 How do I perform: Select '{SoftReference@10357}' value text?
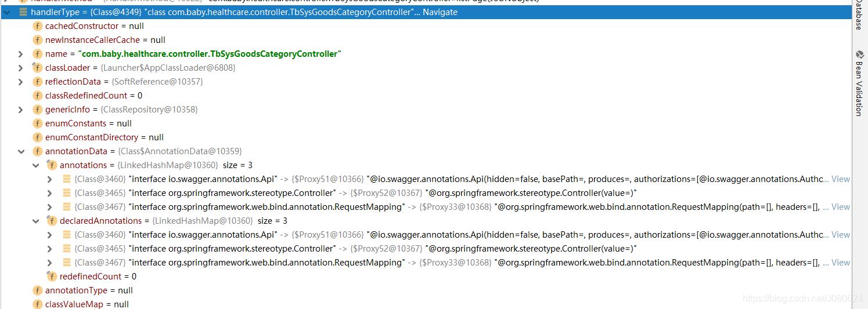157,82
